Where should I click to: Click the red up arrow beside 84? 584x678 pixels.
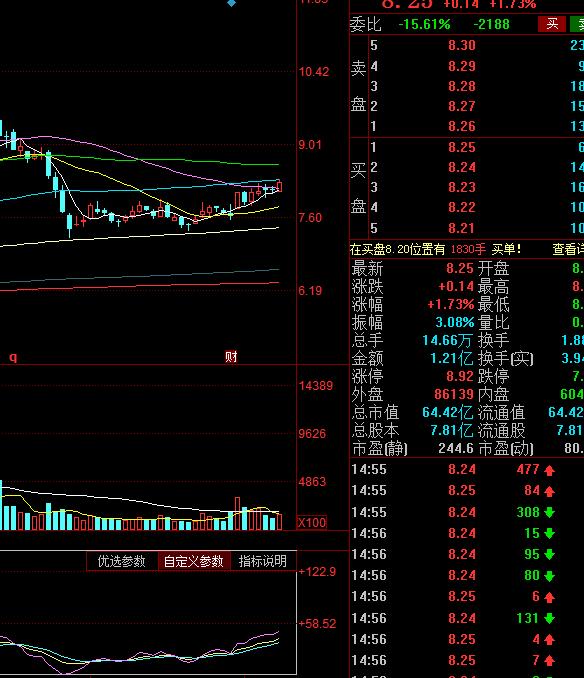(x=549, y=491)
